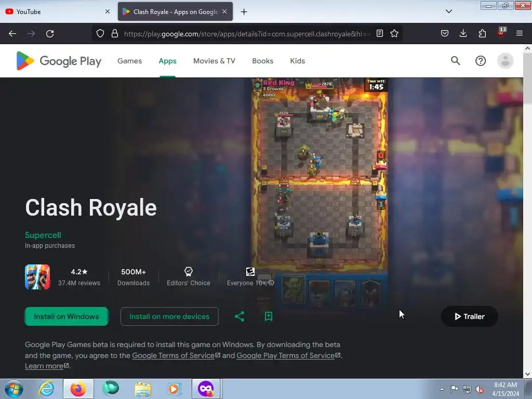Image resolution: width=532 pixels, height=399 pixels.
Task: Click the Clash Royale app icon
Action: [x=37, y=277]
